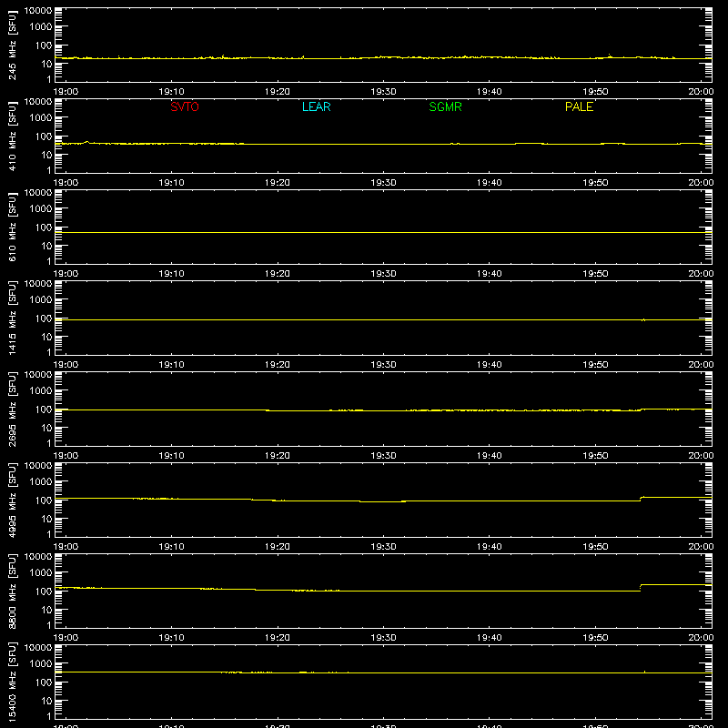Click 19:40 time label under 8800 MHz plot

490,638
